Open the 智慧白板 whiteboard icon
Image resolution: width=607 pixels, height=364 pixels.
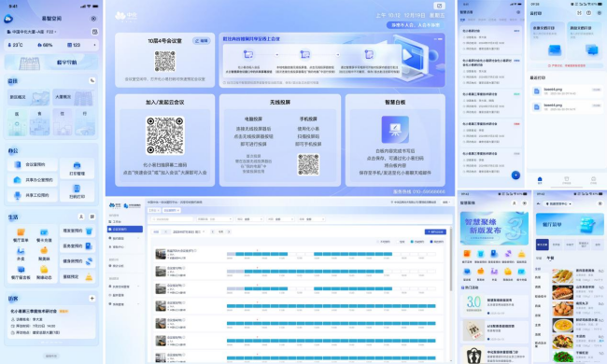click(395, 130)
